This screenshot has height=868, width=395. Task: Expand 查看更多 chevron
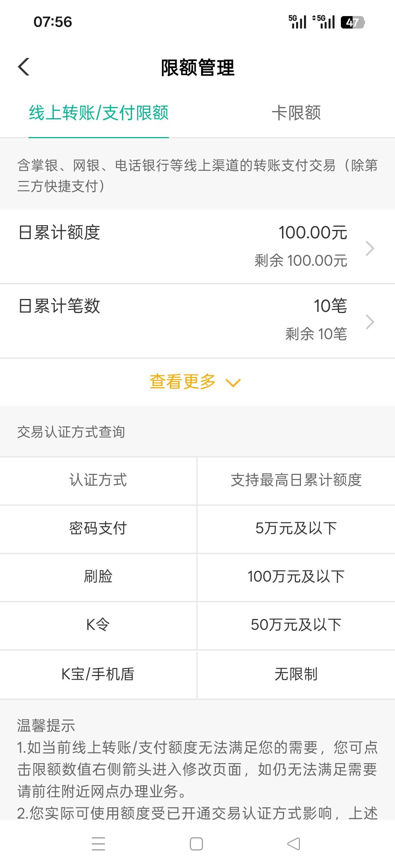coord(233,383)
